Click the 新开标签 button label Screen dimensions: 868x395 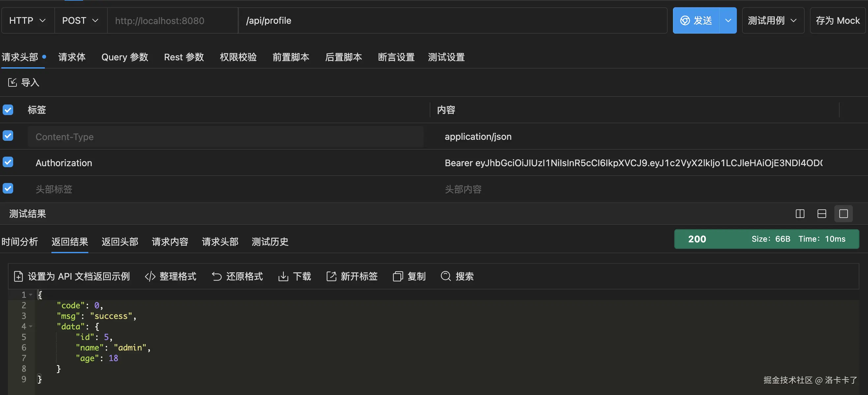[x=359, y=276]
